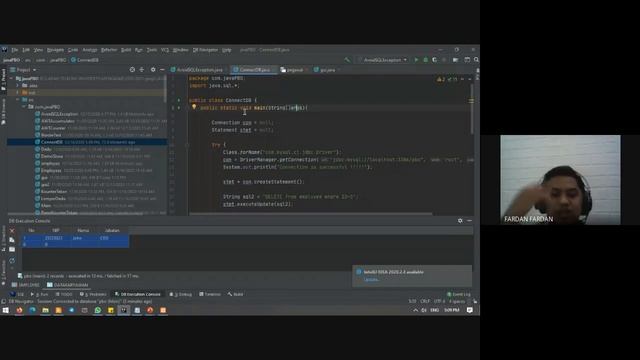Click the Jabatan column header in results
Viewport: 640px width, 360px height.
[x=112, y=230]
